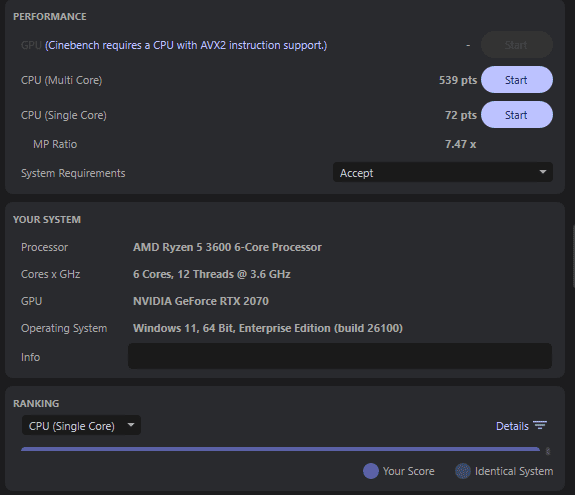Start the CPU Single Core benchmark
Viewport: 575px width, 495px height.
517,115
